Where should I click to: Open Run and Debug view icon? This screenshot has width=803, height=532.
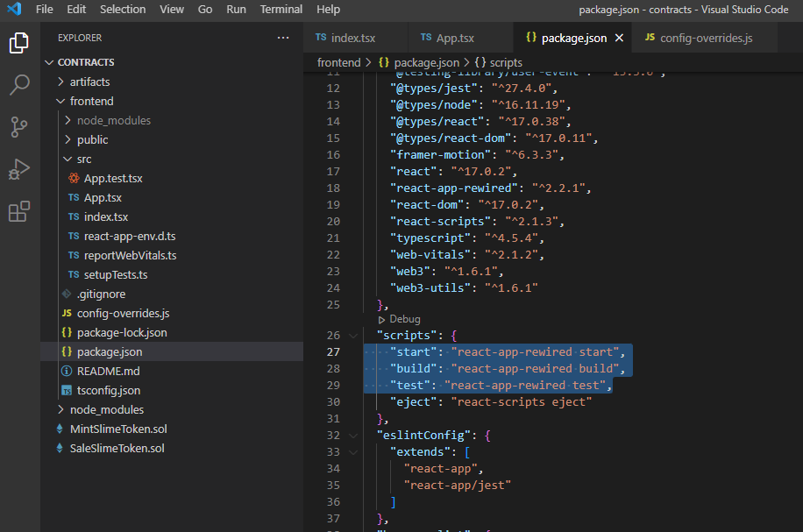(19, 169)
